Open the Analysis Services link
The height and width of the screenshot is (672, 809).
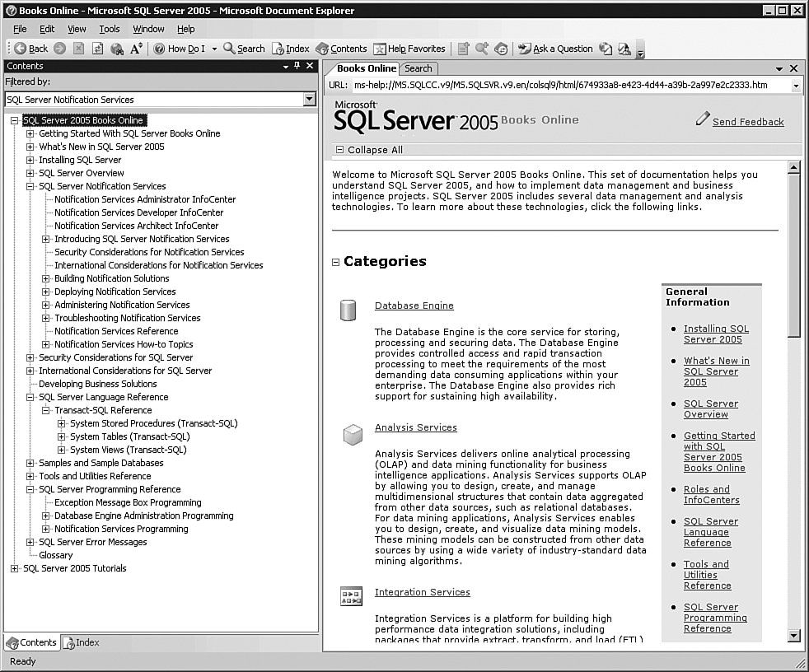click(x=416, y=427)
